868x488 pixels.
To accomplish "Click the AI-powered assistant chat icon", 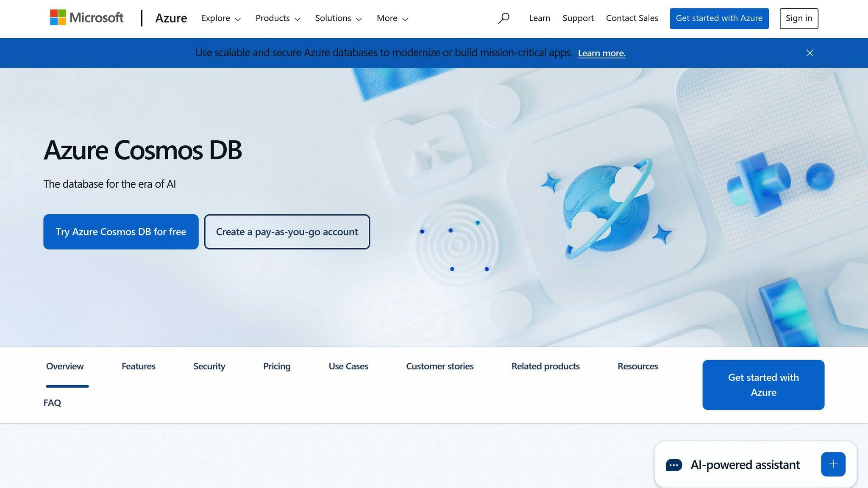I will pyautogui.click(x=674, y=464).
